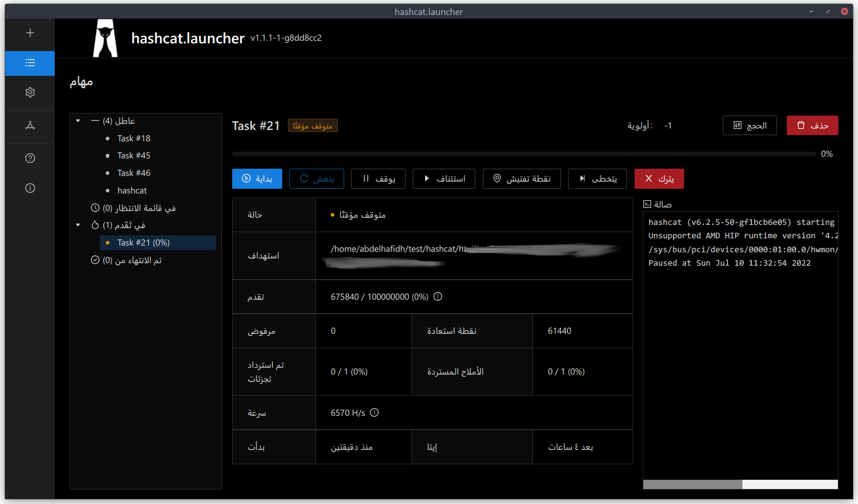
Task: Click the 0% label right of progress bar
Action: pyautogui.click(x=827, y=154)
